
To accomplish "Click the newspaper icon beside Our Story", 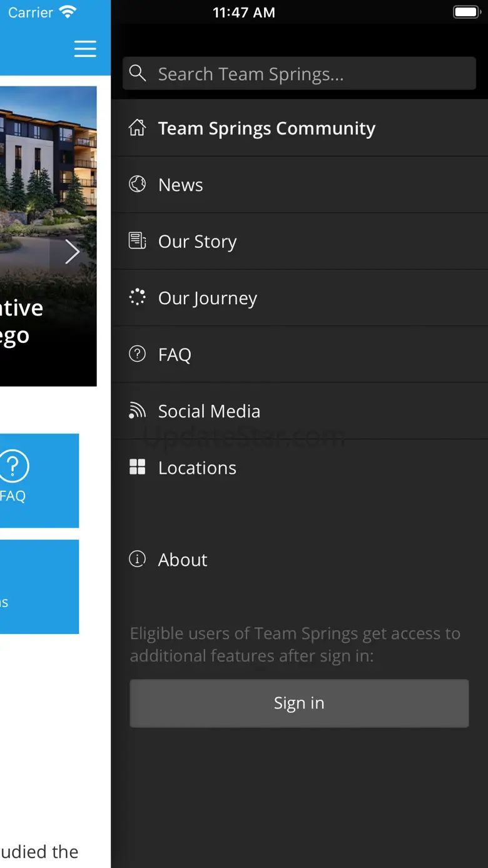I will 137,241.
